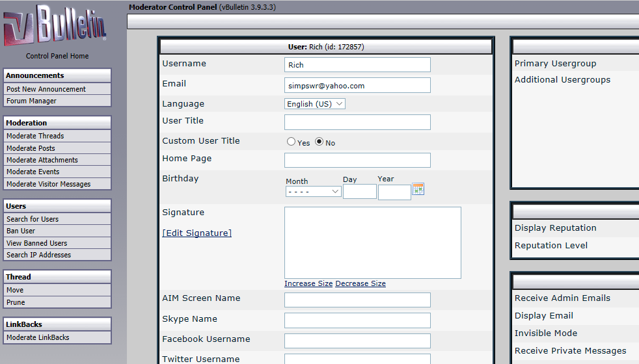Open Moderate Threads in sidebar

pyautogui.click(x=35, y=136)
